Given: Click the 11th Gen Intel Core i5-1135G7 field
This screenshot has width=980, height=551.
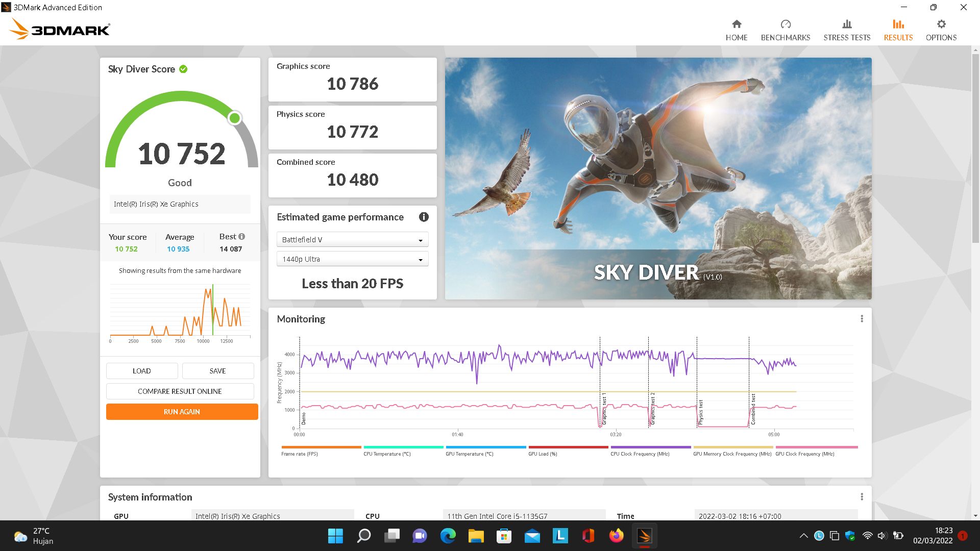Looking at the screenshot, I should (x=524, y=516).
